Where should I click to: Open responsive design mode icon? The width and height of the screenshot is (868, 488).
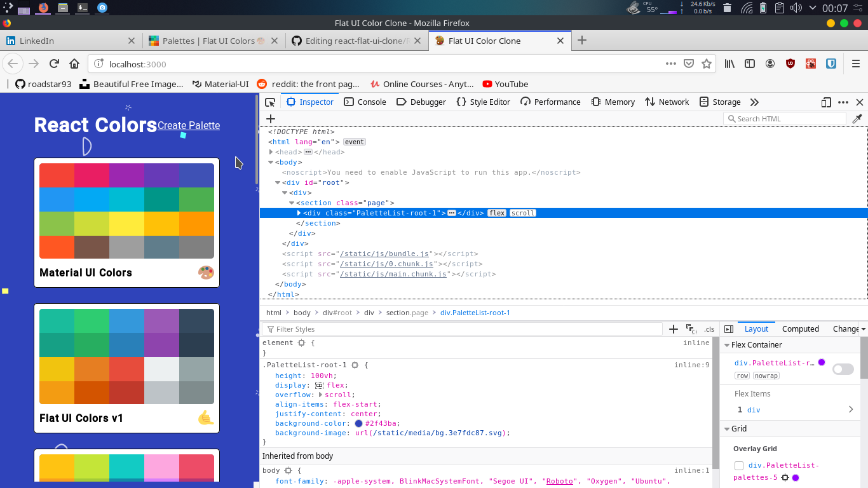tap(826, 102)
